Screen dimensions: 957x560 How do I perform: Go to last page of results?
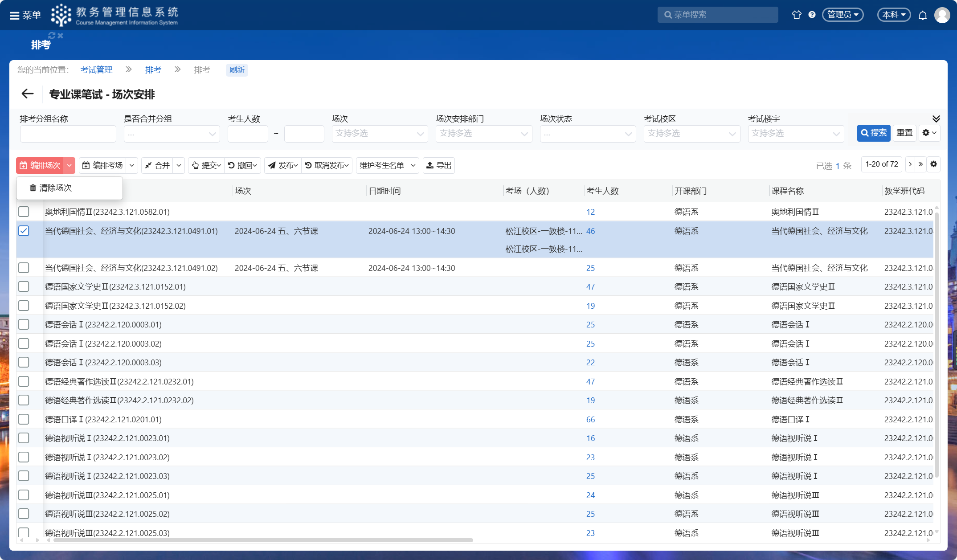tap(920, 164)
